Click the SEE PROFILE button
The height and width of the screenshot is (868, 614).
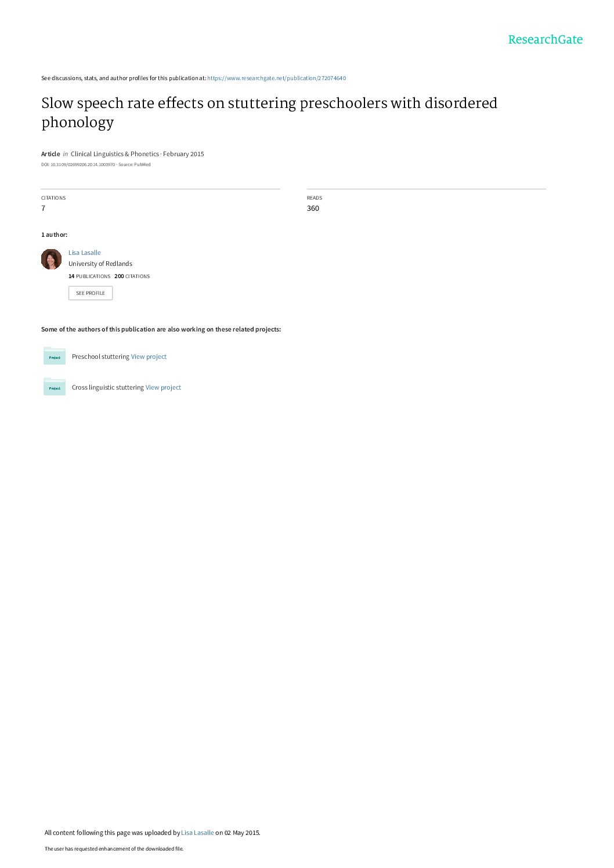coord(91,293)
